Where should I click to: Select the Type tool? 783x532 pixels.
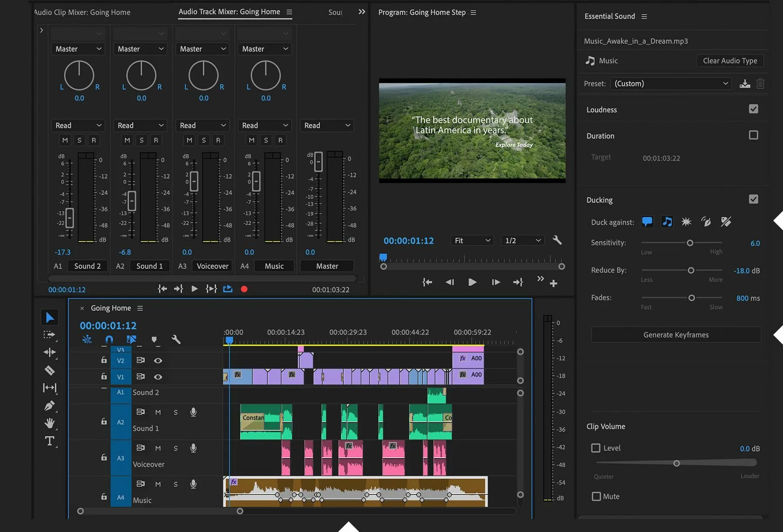pos(50,441)
